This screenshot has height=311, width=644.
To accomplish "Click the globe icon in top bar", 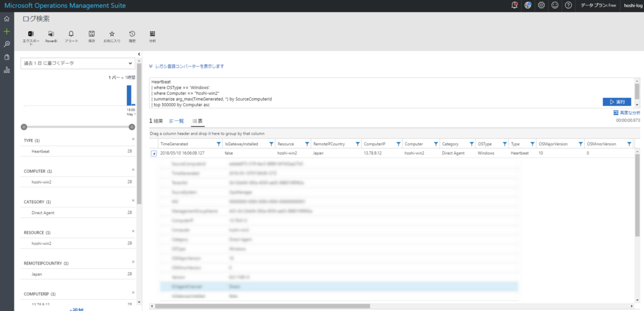I will click(x=528, y=5).
